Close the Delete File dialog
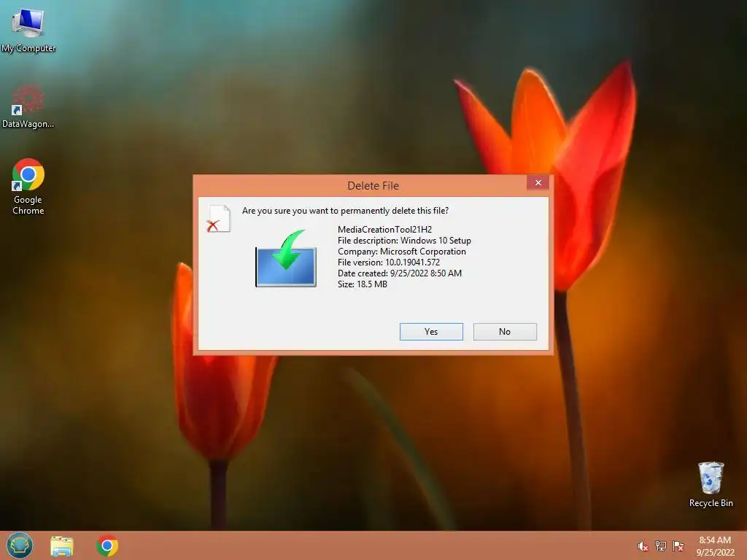Image resolution: width=747 pixels, height=560 pixels. (538, 182)
